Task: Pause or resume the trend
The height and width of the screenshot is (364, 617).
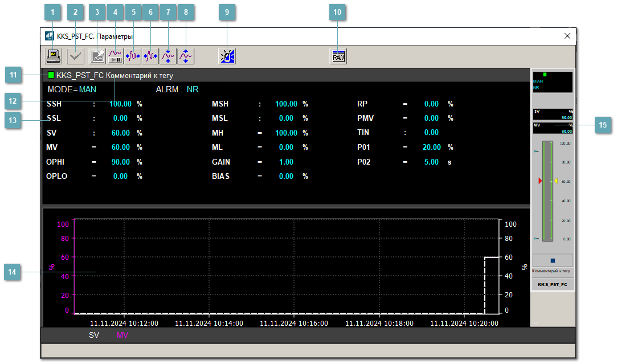Action: point(115,56)
